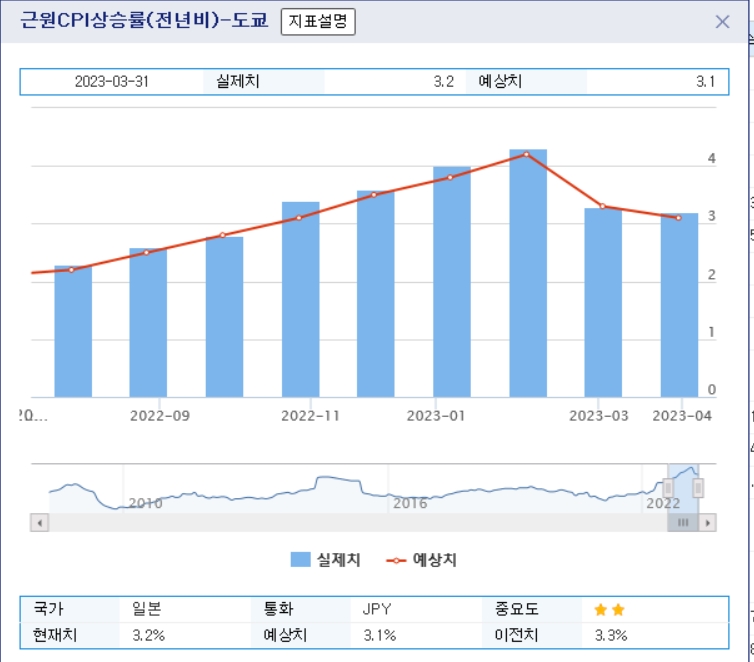Click the forecast value 3.1 in the header row
754x662 pixels.
click(705, 82)
